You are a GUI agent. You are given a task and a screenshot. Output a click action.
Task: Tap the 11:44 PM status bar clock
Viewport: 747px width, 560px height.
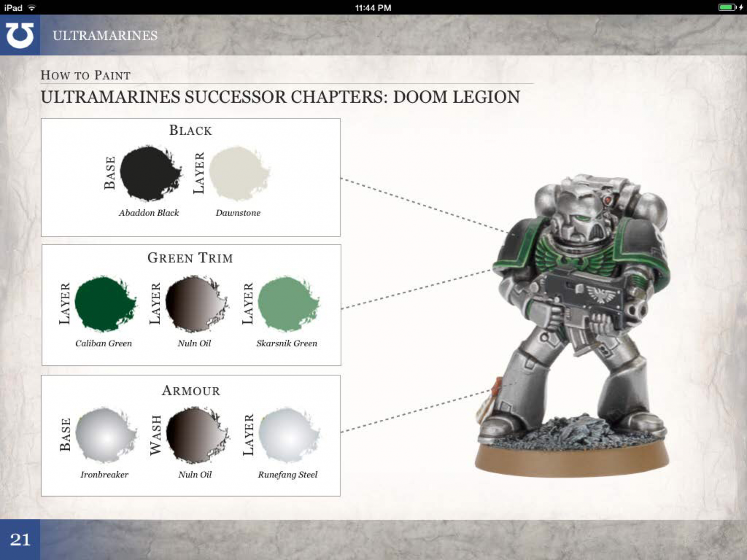(373, 7)
